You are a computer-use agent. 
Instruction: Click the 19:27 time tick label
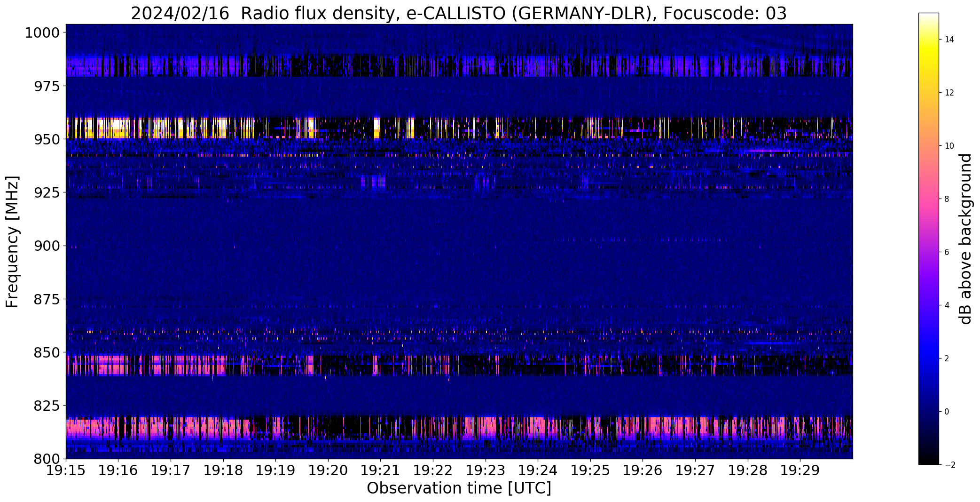[696, 470]
